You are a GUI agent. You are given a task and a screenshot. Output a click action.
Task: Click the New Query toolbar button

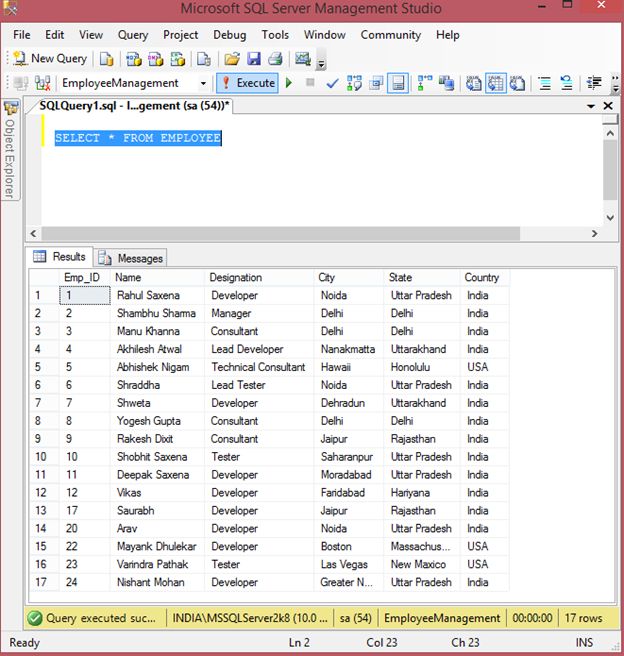coord(50,59)
